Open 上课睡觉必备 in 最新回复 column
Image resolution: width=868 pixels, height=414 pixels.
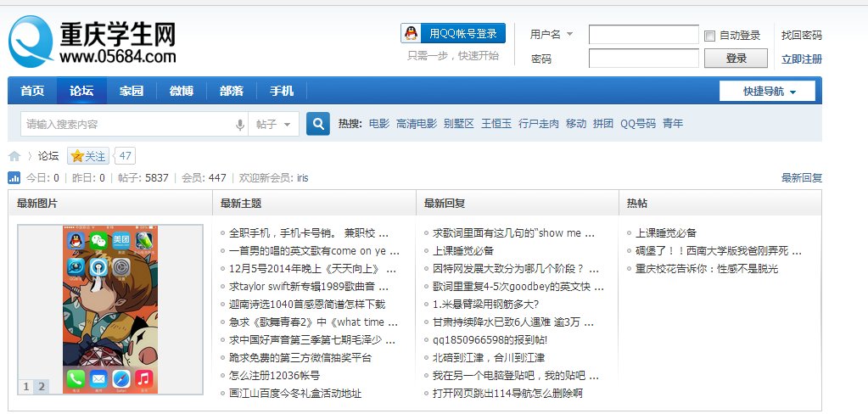click(x=462, y=251)
